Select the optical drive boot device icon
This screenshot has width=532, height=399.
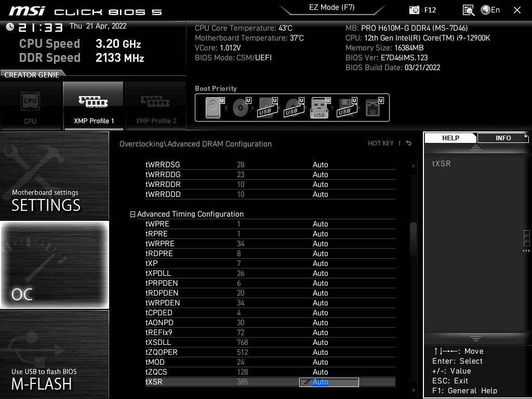tap(241, 107)
